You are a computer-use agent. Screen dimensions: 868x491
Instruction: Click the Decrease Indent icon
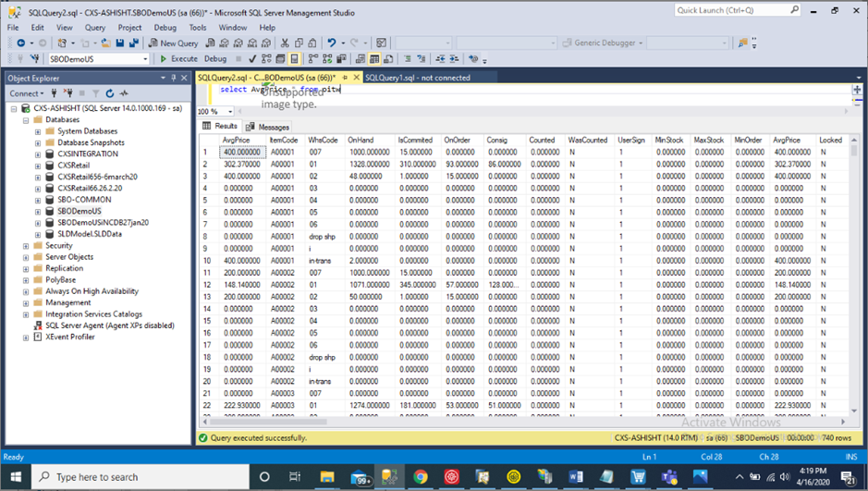pos(440,58)
